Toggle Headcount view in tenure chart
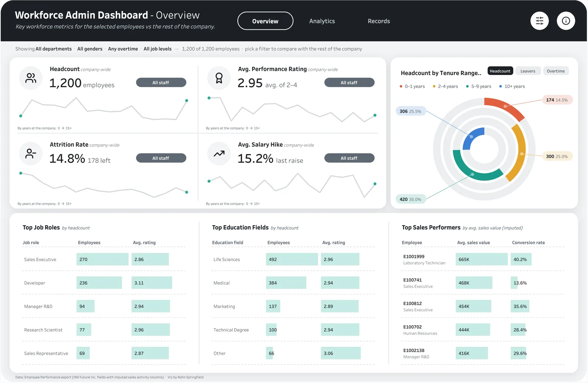This screenshot has width=588, height=383. pos(500,71)
